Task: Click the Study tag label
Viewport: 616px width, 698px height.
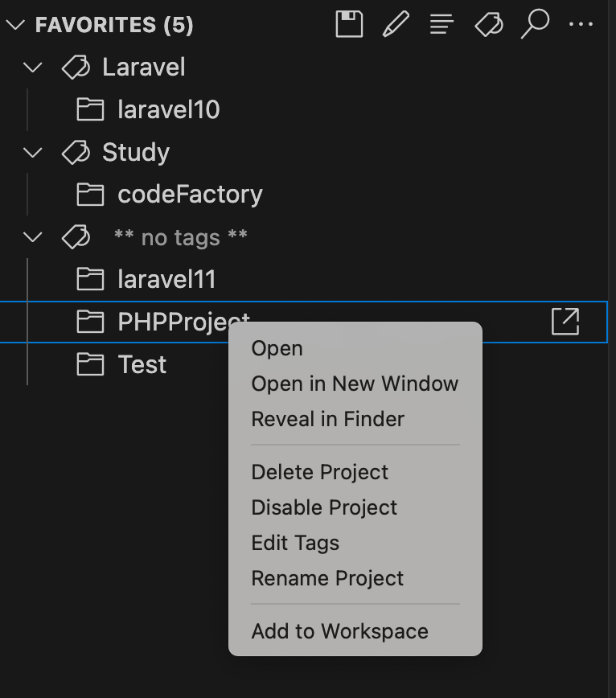Action: (x=136, y=153)
